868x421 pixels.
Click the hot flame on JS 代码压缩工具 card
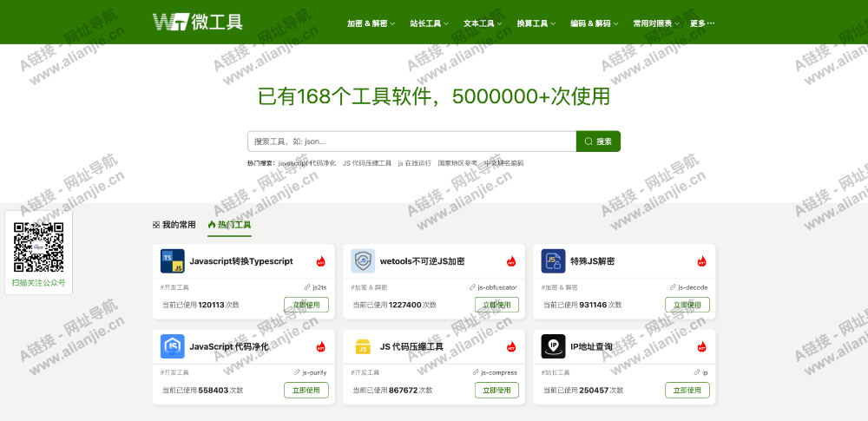point(511,346)
